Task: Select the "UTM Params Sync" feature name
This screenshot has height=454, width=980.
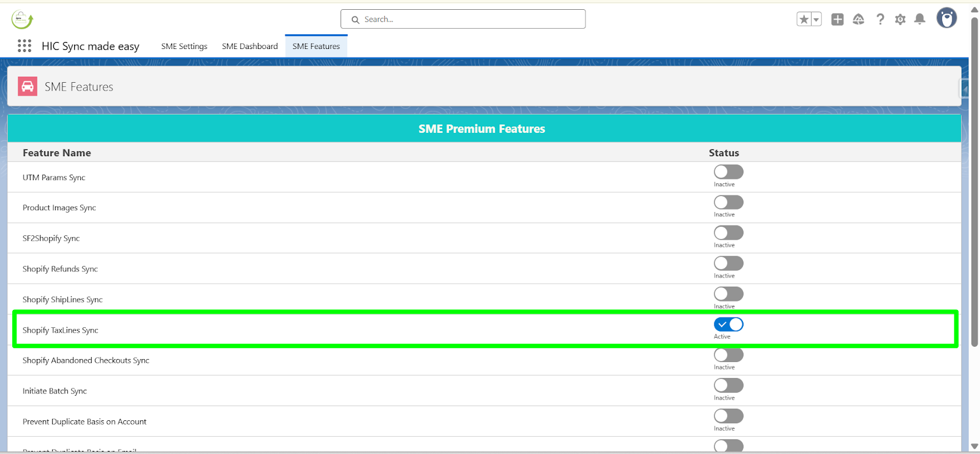Action: point(54,178)
